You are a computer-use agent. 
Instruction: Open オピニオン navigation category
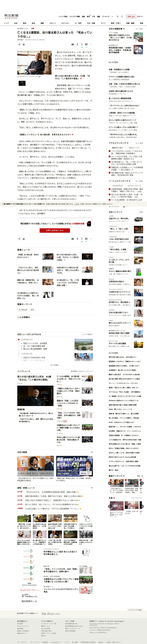pyautogui.click(x=65, y=23)
